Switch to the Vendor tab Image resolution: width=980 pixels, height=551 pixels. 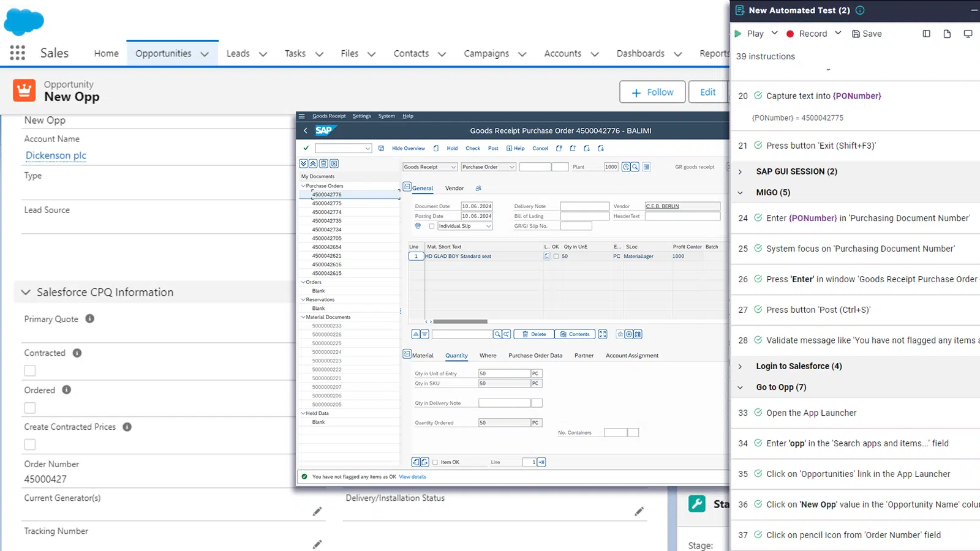tap(454, 188)
